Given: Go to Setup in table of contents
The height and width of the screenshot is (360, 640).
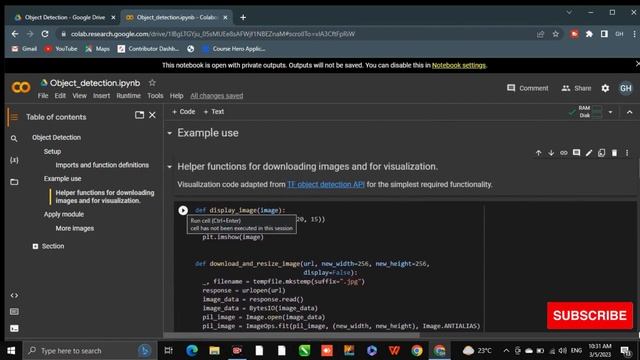Looking at the screenshot, I should (x=52, y=151).
